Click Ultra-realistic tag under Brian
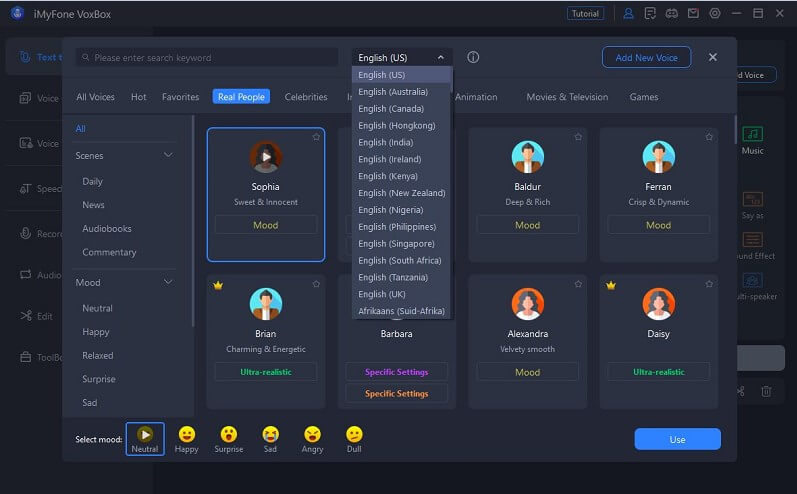This screenshot has height=494, width=797. click(266, 372)
